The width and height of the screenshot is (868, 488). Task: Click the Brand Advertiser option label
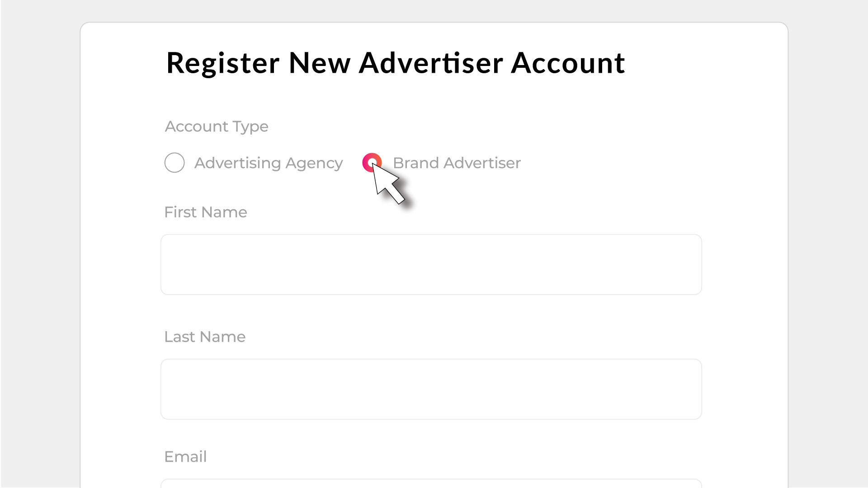click(x=457, y=163)
